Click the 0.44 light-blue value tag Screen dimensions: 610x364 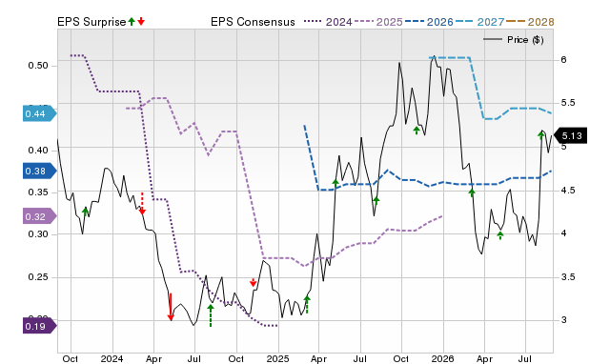(x=40, y=113)
